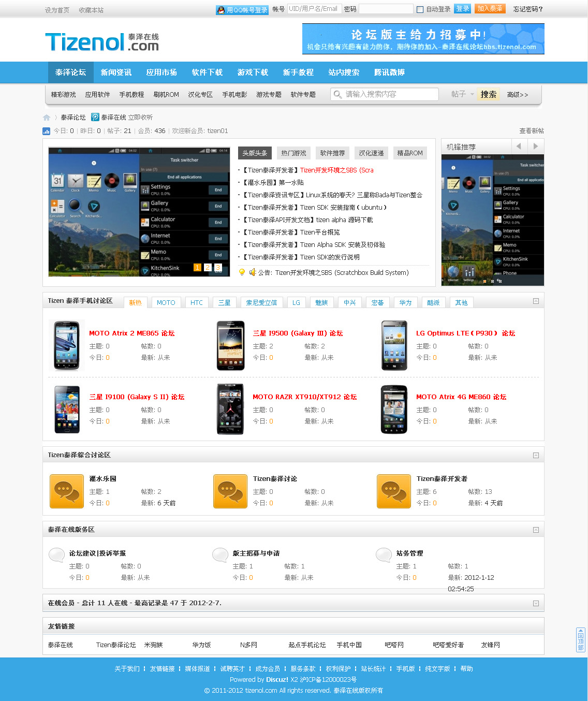Click the 论坛建议|投诉举报 speech bubble icon

pyautogui.click(x=56, y=555)
